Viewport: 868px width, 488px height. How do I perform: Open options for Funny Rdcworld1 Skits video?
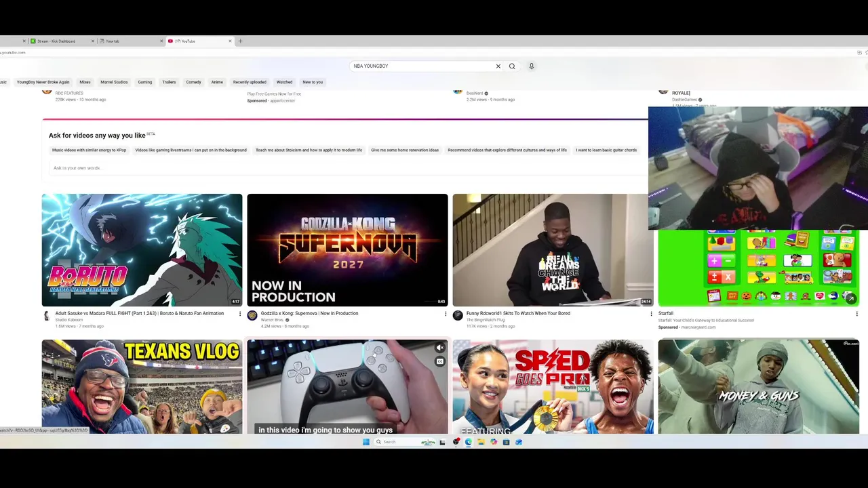[x=651, y=314]
